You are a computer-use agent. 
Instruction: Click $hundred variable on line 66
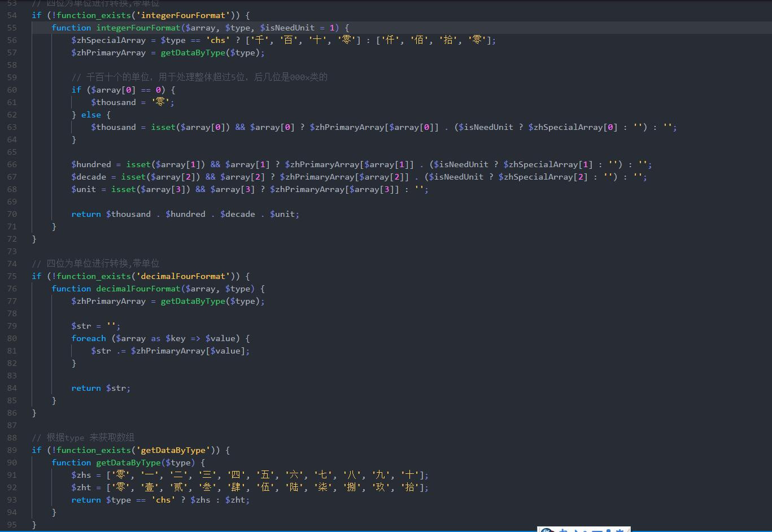pyautogui.click(x=91, y=164)
